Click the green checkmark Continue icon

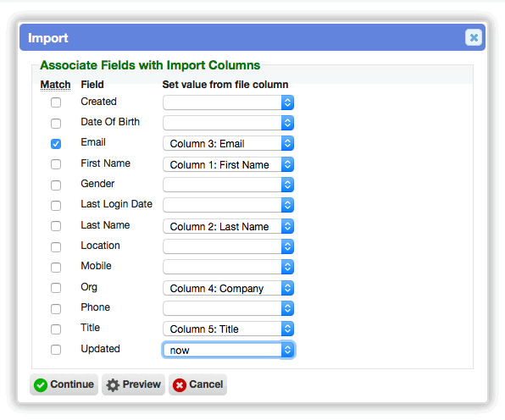click(x=41, y=385)
